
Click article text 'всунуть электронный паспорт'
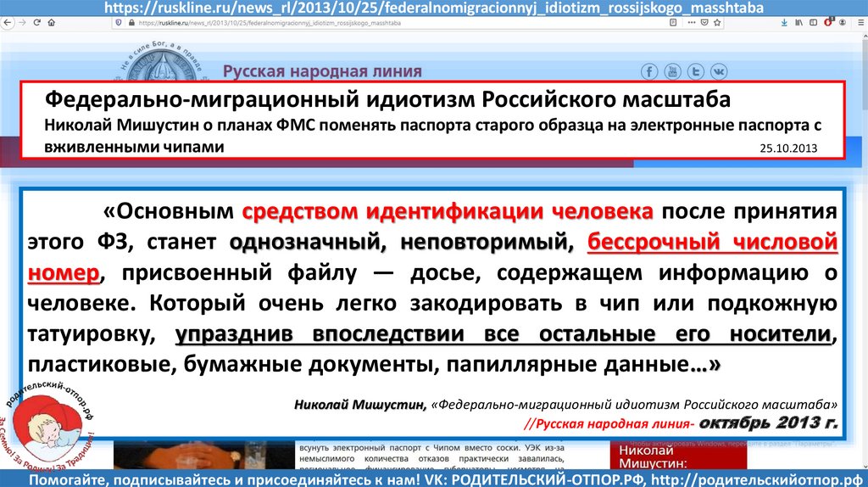359,448
